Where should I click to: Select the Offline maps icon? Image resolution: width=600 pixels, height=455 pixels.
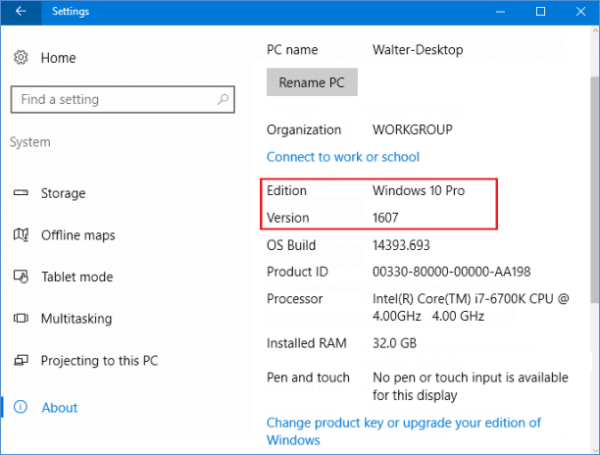click(x=21, y=235)
